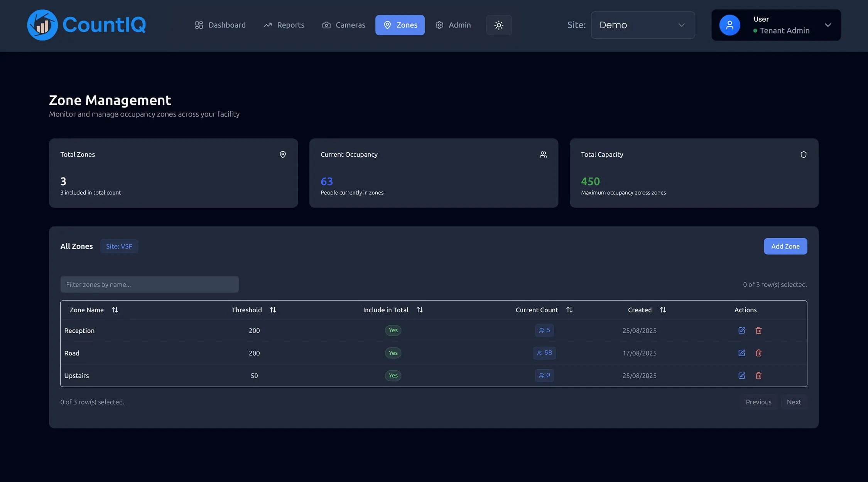The image size is (868, 482).
Task: Select the theme brightness icon in navbar
Action: (x=499, y=25)
